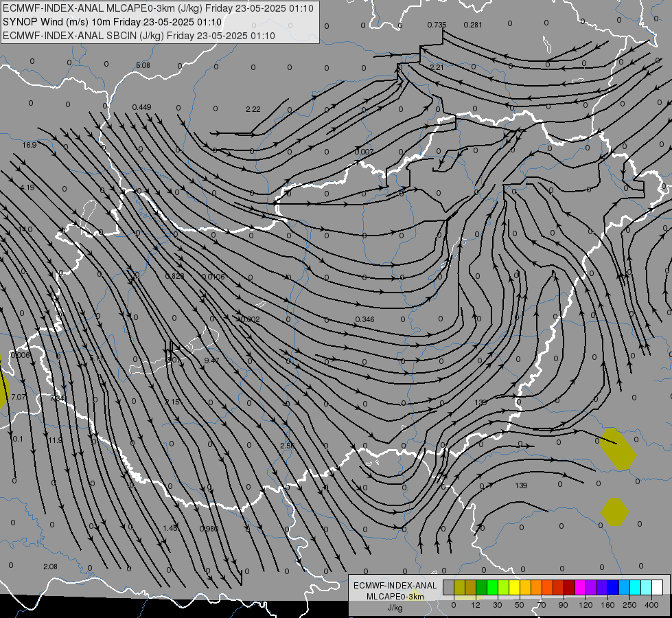Click the map value 2.08
Viewport: 672px width, 618px height.
pos(51,566)
